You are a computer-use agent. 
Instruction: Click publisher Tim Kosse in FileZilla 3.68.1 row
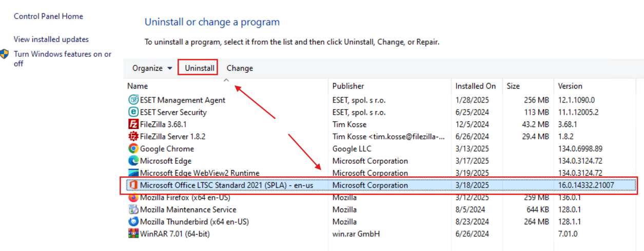pyautogui.click(x=350, y=124)
